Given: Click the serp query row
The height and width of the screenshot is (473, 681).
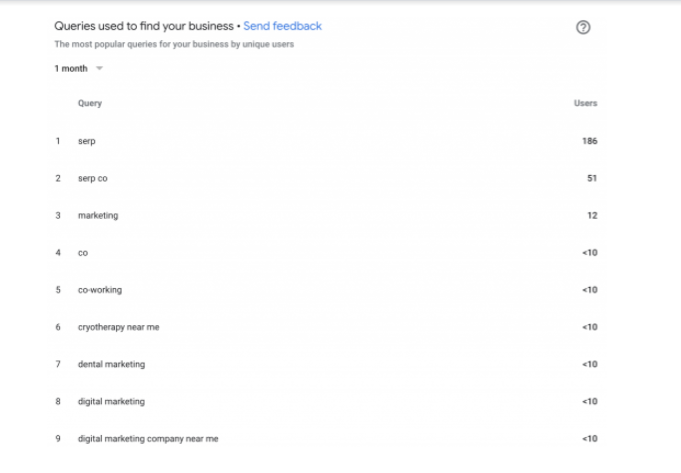Looking at the screenshot, I should coord(326,141).
